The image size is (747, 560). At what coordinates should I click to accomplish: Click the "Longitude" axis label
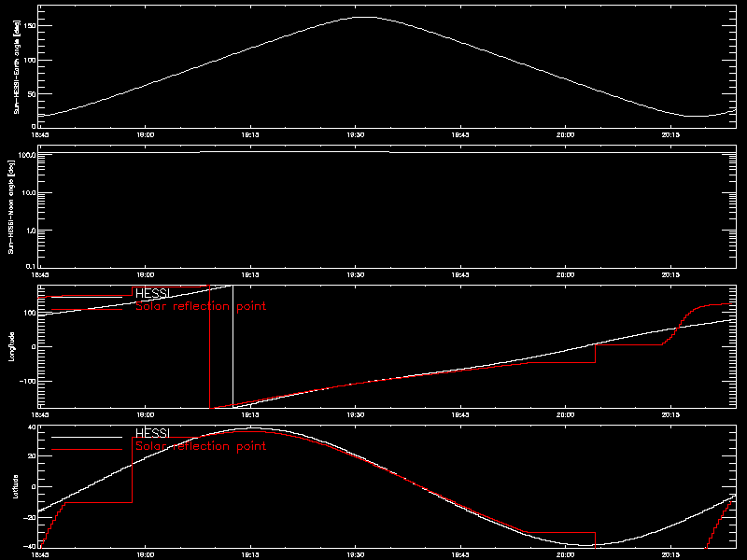(12, 346)
